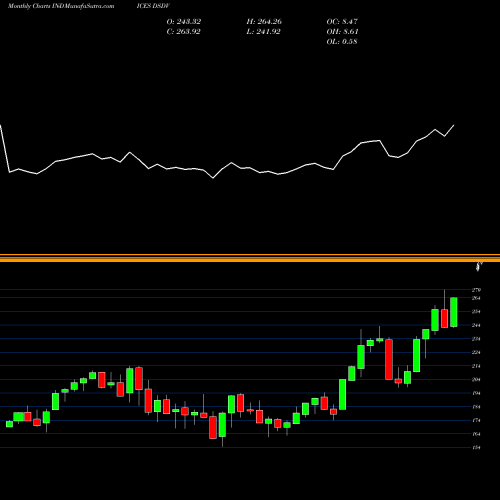The height and width of the screenshot is (500, 500).
Task: Click the 194 price axis label
Action: [x=476, y=393]
